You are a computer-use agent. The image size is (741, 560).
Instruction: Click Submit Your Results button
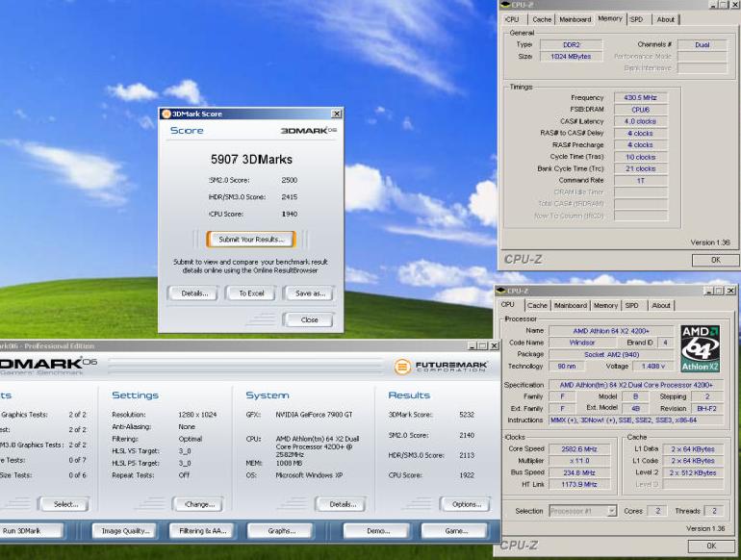point(251,240)
